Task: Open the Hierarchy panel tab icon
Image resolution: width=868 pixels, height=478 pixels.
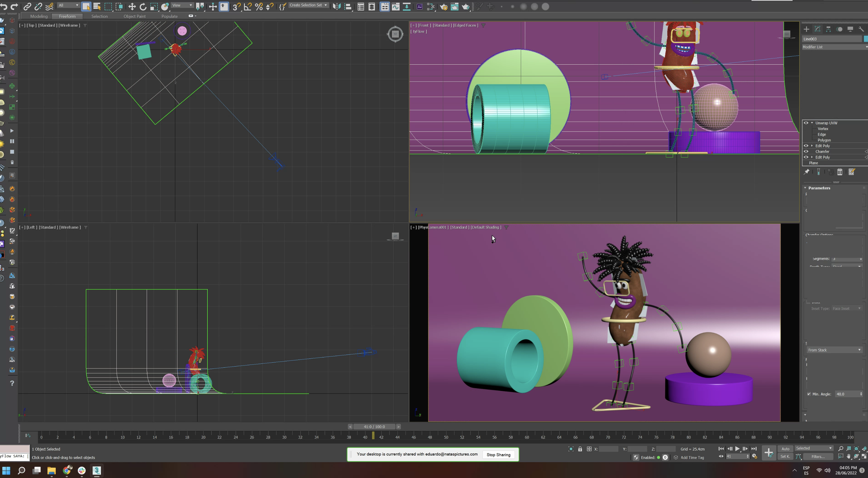Action: coord(828,29)
